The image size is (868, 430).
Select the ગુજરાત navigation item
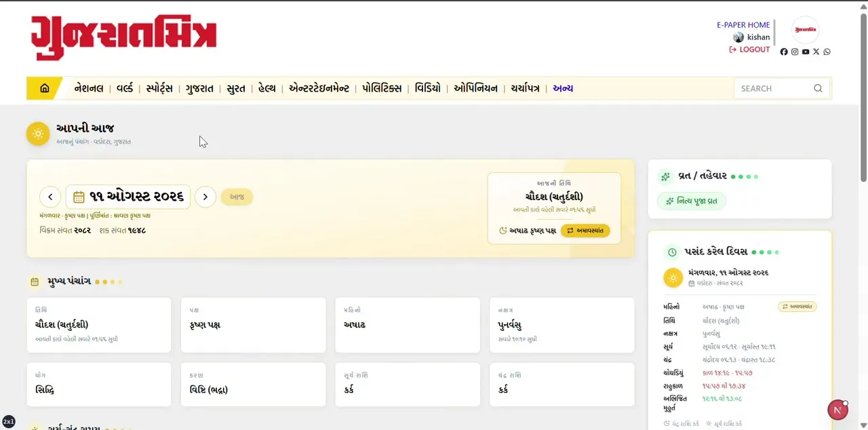(199, 88)
